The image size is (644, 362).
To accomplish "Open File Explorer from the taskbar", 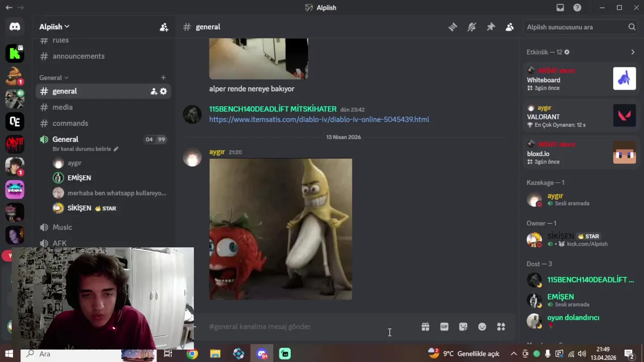I will coord(215,354).
